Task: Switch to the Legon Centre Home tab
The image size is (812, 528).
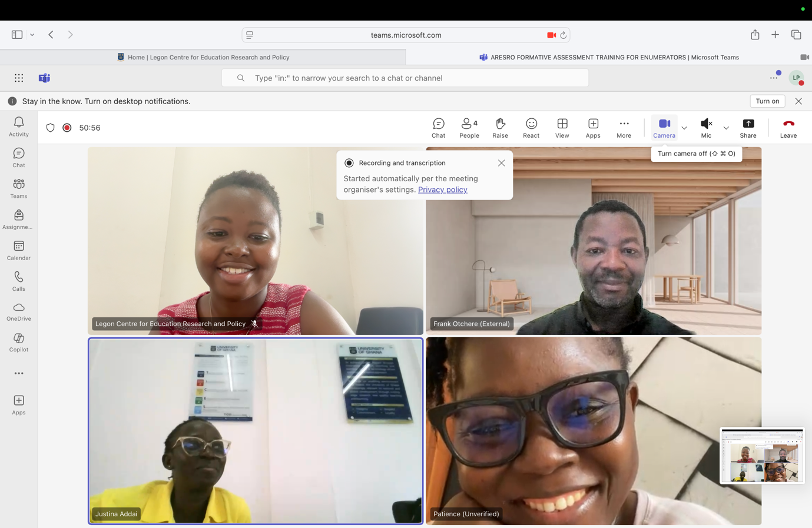Action: coord(203,57)
